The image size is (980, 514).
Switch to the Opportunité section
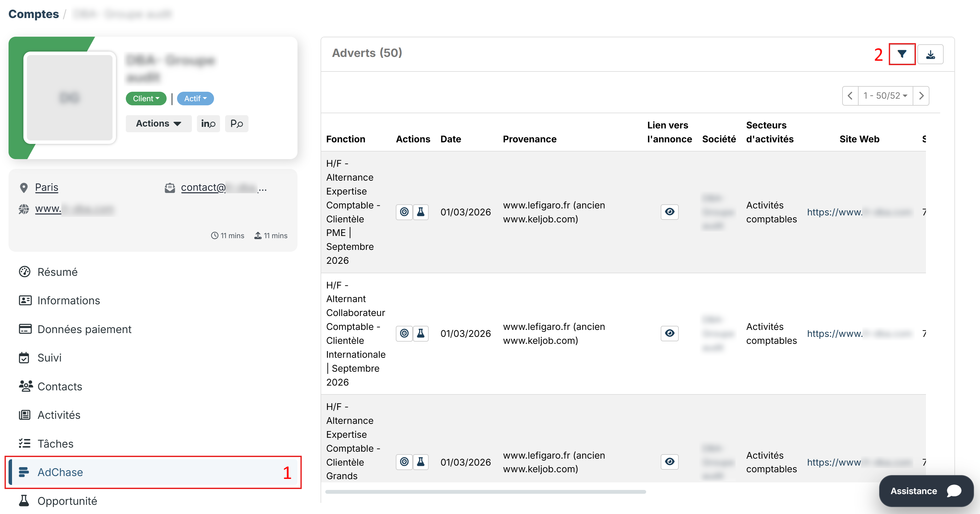tap(67, 501)
